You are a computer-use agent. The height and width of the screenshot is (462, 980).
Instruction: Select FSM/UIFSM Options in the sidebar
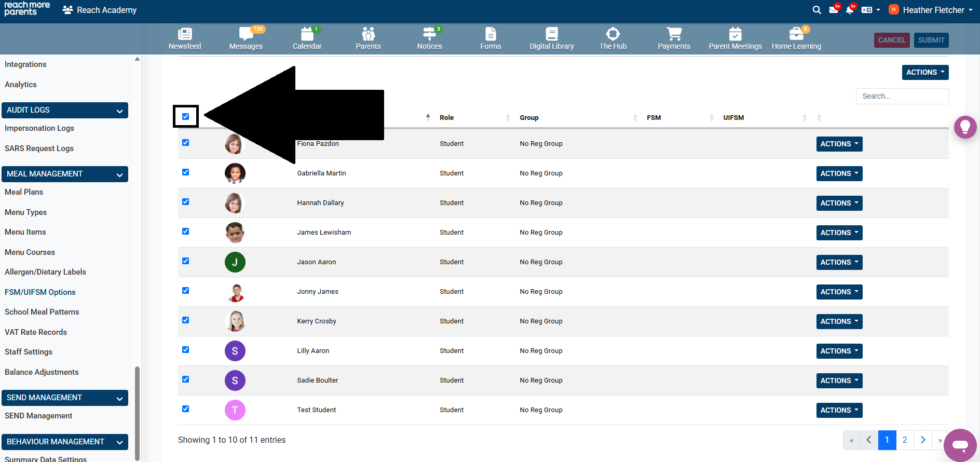click(40, 292)
